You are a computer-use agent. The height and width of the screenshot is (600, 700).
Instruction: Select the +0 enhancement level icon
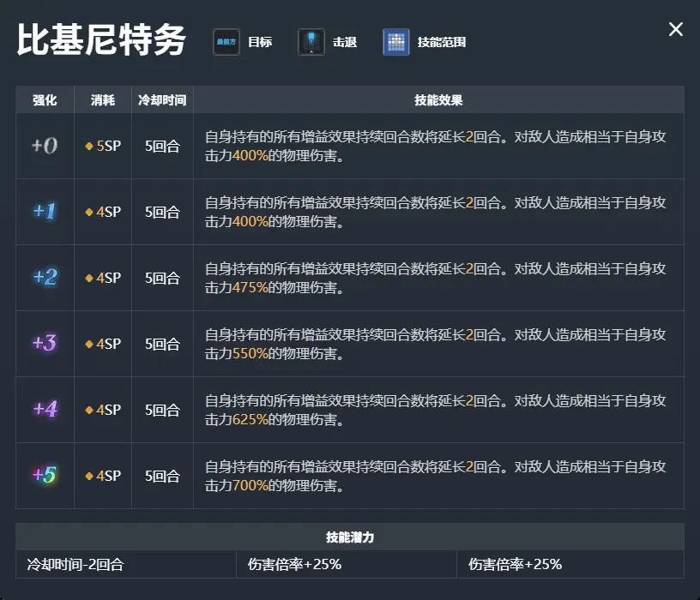click(45, 146)
